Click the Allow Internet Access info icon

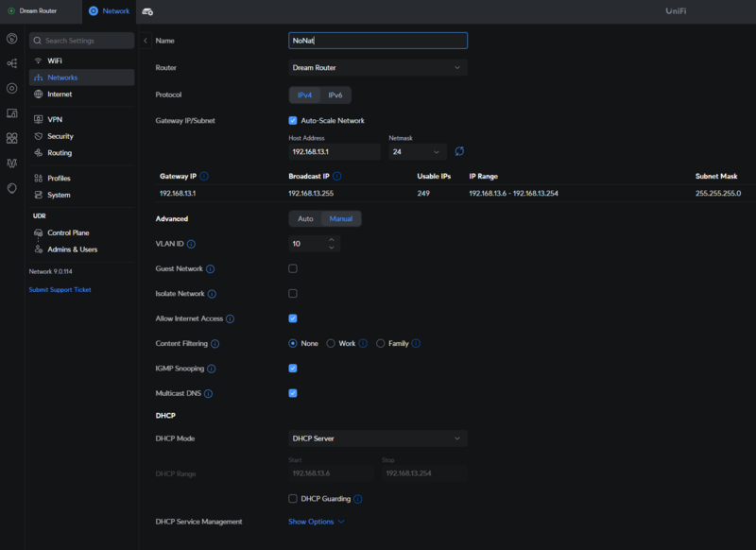[x=231, y=318]
